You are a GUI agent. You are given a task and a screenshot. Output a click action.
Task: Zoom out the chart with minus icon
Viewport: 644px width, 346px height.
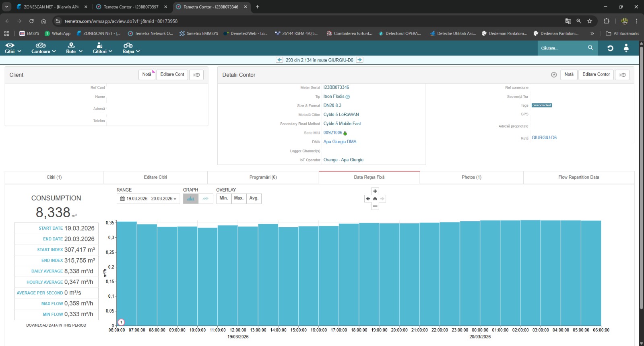pyautogui.click(x=375, y=206)
